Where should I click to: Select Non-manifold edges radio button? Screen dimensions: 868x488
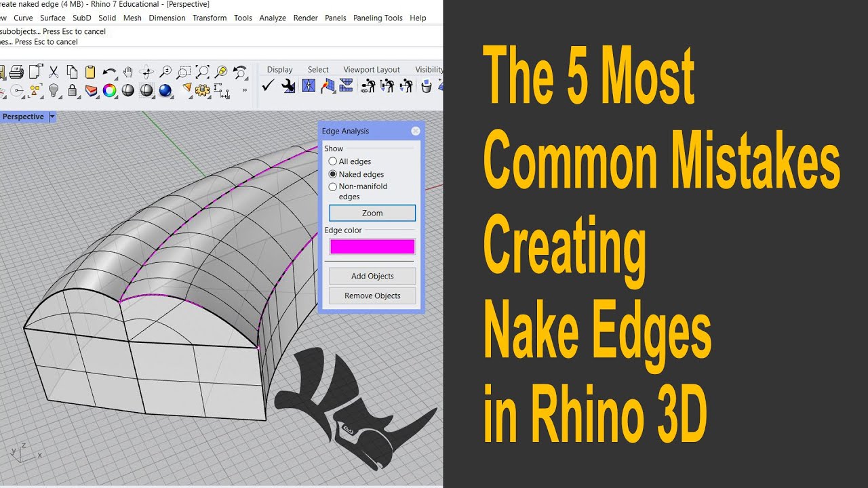[x=332, y=186]
